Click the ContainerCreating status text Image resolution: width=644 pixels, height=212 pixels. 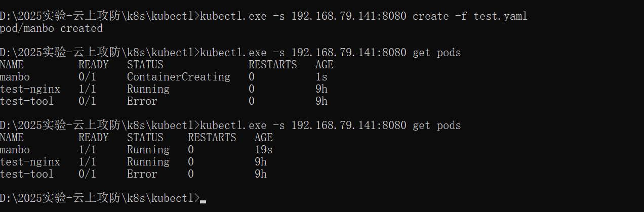coord(178,77)
